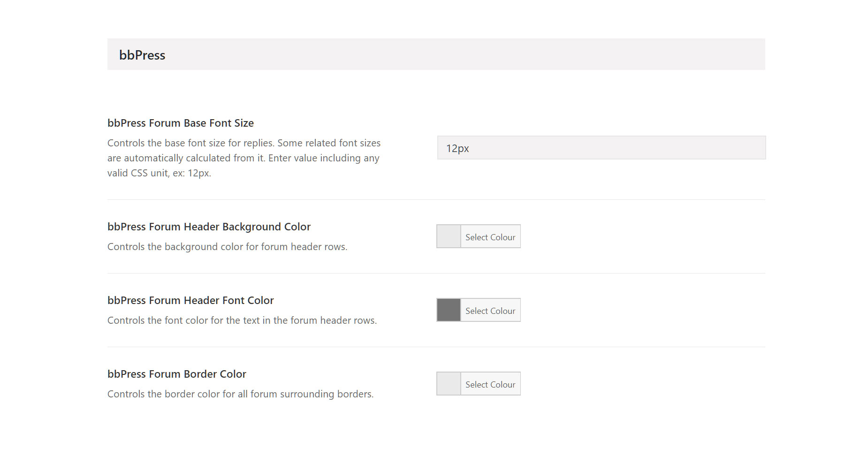Click the 'bbPress Forum Header Font Color' label

(x=190, y=300)
